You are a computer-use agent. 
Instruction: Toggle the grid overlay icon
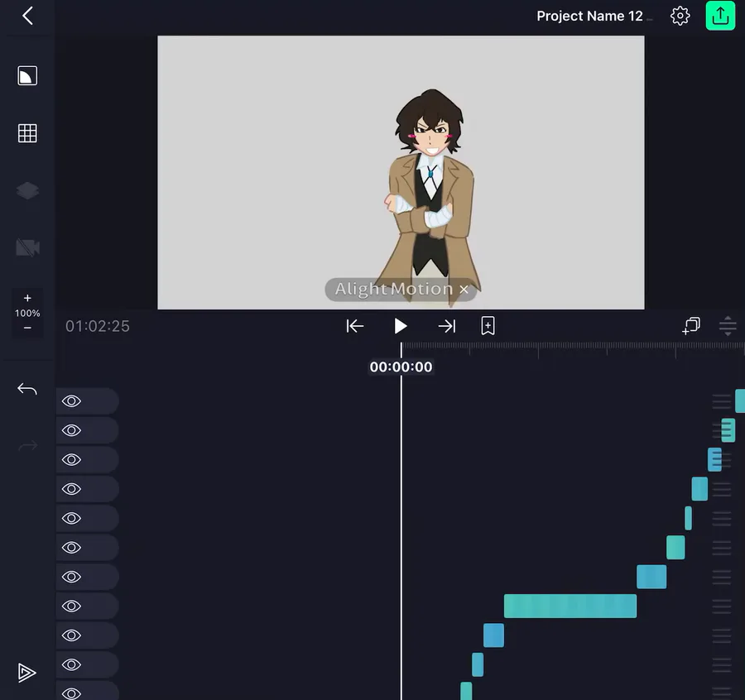[x=27, y=133]
